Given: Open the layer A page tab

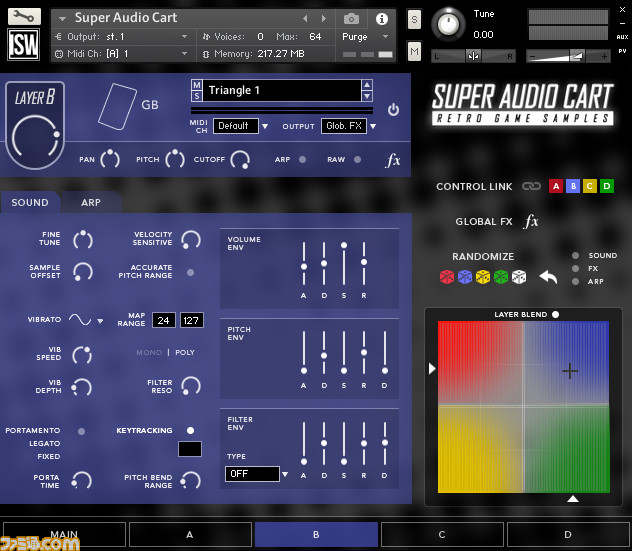Looking at the screenshot, I should click(x=190, y=534).
